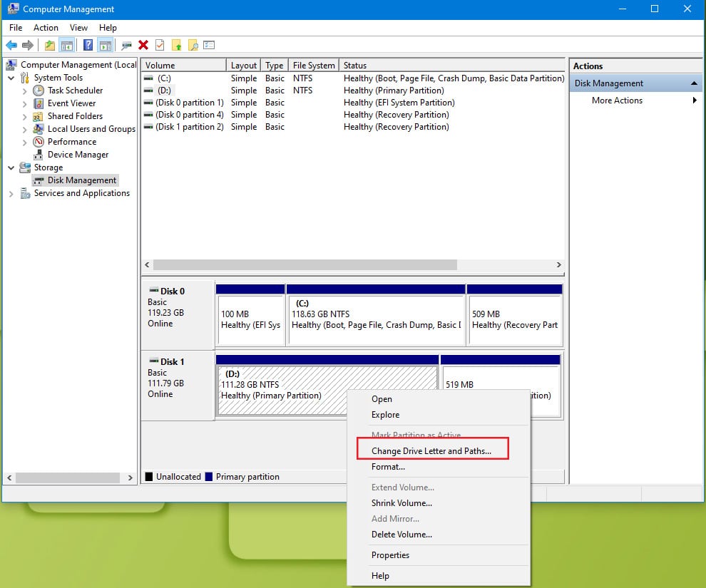Select the Event Viewer node icon
The width and height of the screenshot is (706, 588).
[x=39, y=103]
